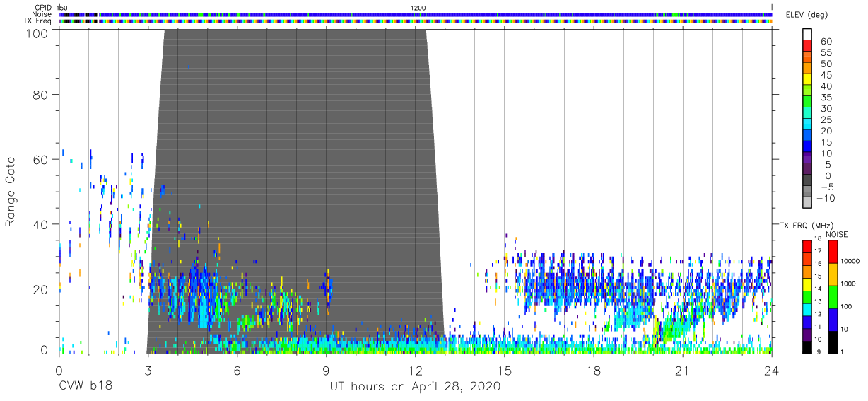Click NOISE scale value '10000'

coord(849,261)
